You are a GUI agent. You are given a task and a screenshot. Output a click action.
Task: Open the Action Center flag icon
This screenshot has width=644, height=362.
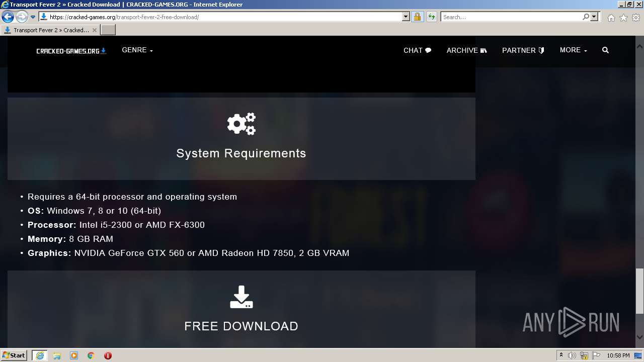pyautogui.click(x=596, y=355)
